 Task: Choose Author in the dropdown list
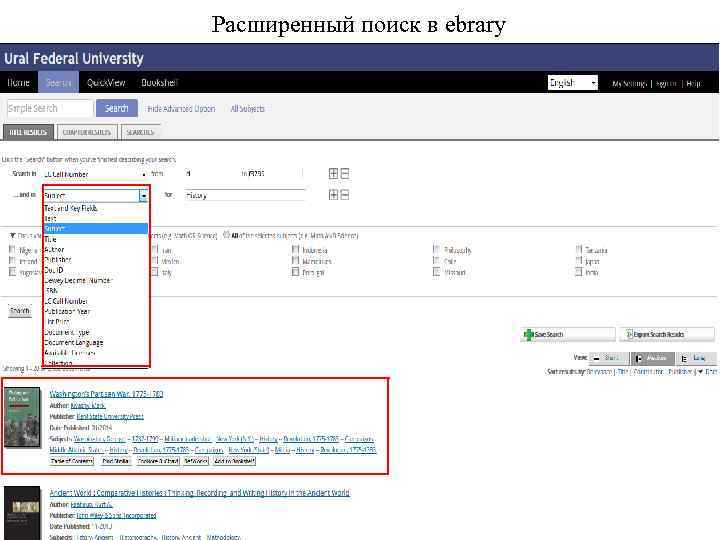54,249
